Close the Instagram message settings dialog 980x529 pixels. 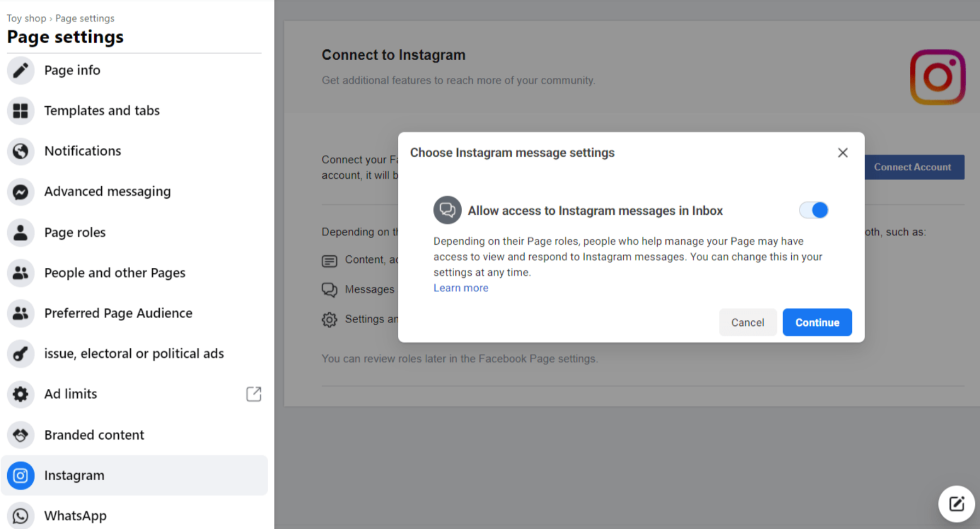(843, 153)
